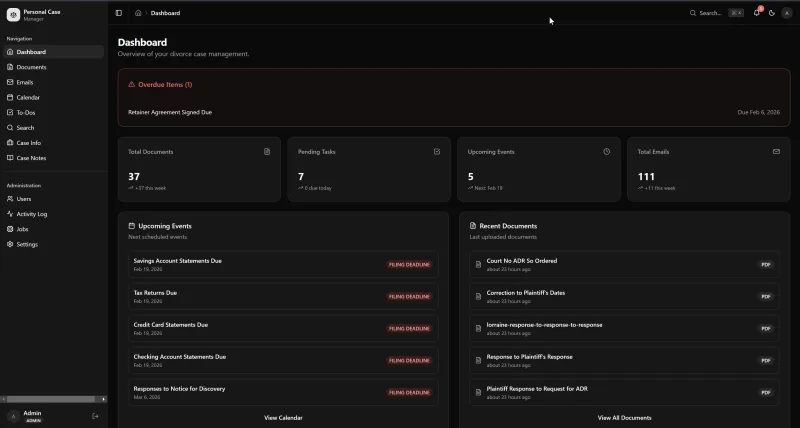This screenshot has height=428, width=800.
Task: Click View Calendar link
Action: click(x=283, y=418)
